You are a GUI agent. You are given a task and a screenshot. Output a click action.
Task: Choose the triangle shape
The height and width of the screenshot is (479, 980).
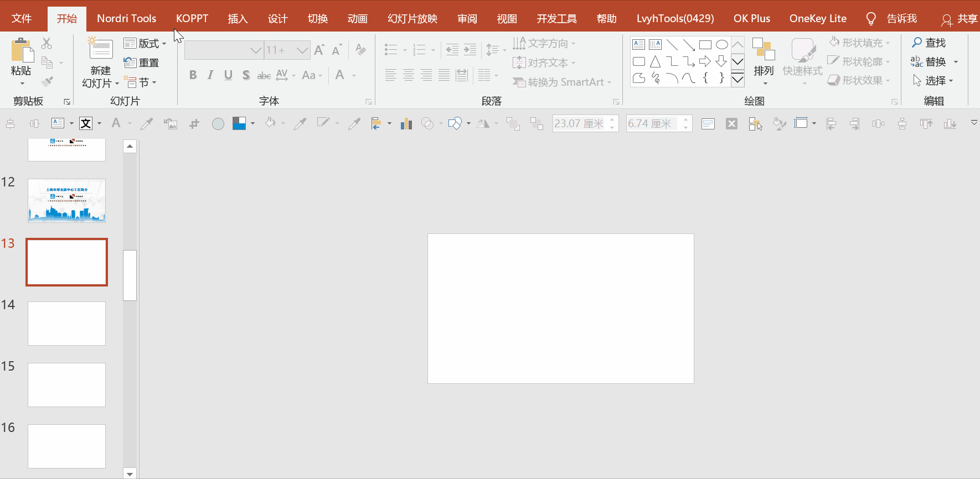[x=656, y=61]
